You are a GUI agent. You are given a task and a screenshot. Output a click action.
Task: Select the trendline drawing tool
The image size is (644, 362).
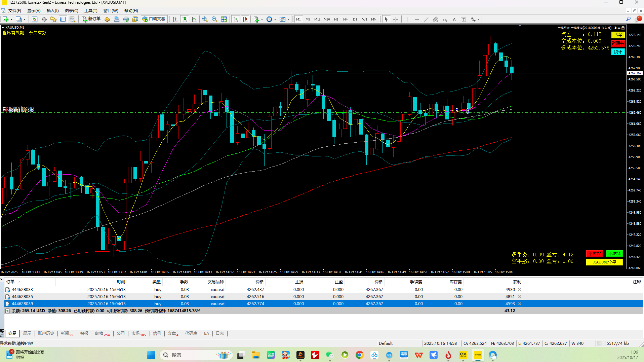[426, 19]
